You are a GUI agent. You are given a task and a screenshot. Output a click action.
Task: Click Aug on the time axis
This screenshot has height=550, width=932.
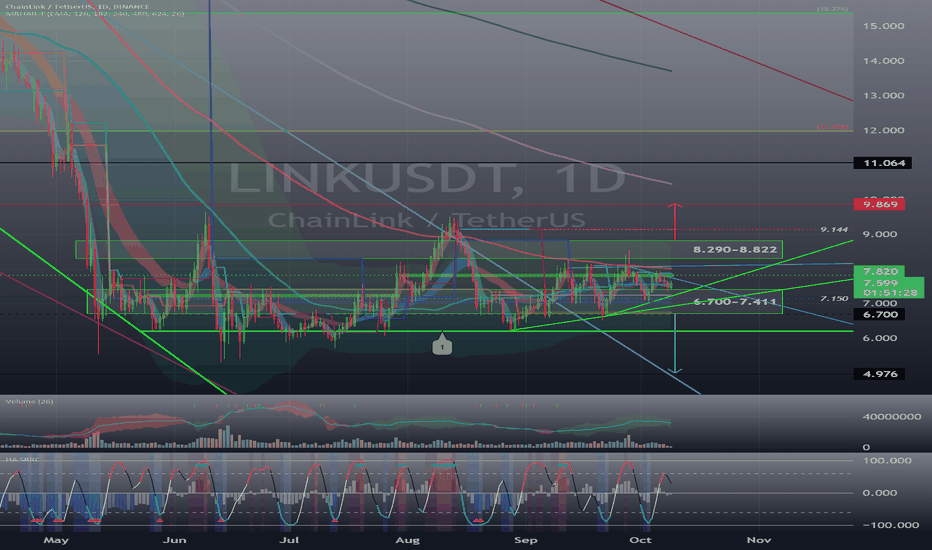[x=407, y=540]
